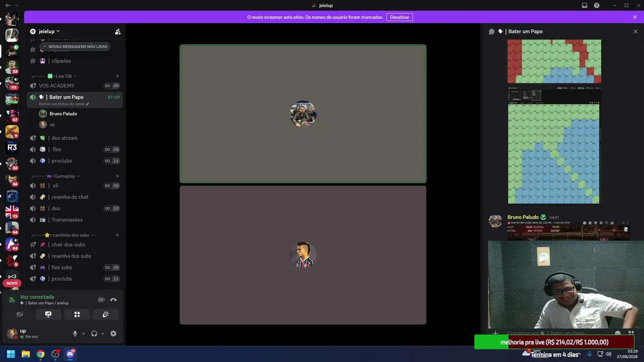Open the a<3 server marked NOVO
This screenshot has width=644, height=362.
(12, 277)
